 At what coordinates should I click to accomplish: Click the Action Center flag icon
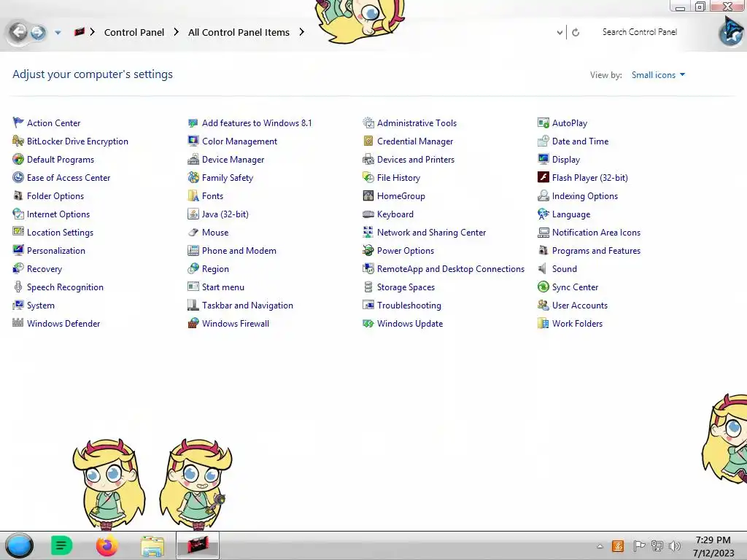coord(18,122)
